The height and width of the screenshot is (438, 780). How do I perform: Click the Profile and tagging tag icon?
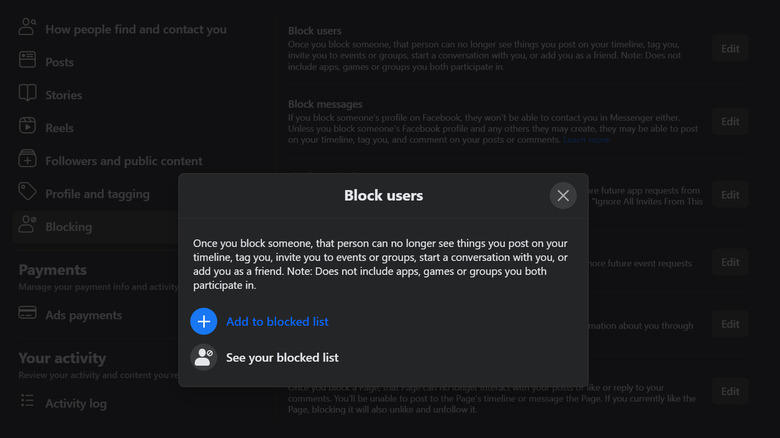tap(28, 193)
